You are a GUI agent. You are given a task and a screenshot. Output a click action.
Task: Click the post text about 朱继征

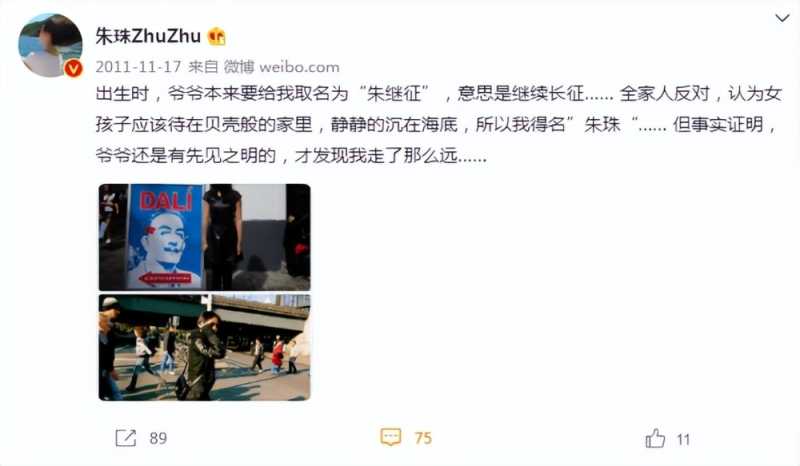coord(439,94)
